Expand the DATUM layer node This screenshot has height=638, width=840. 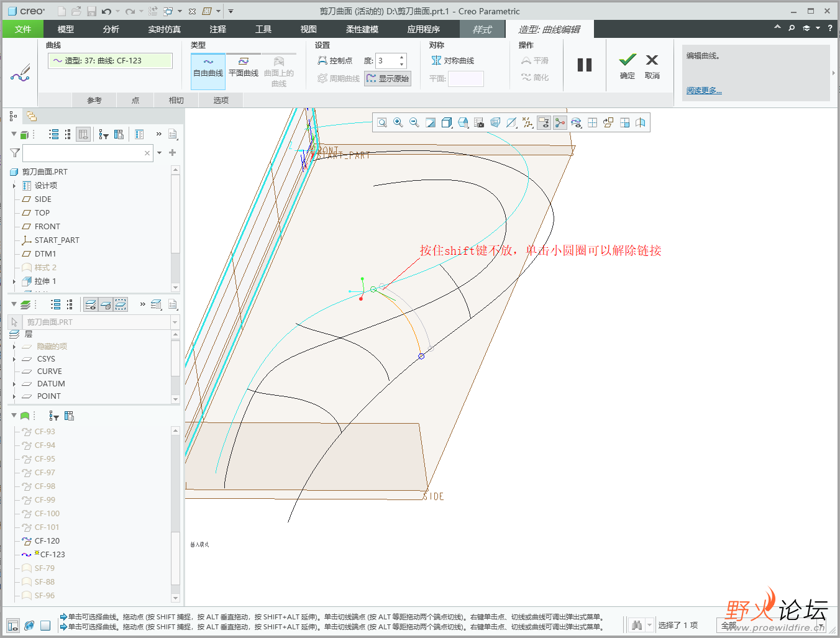14,384
